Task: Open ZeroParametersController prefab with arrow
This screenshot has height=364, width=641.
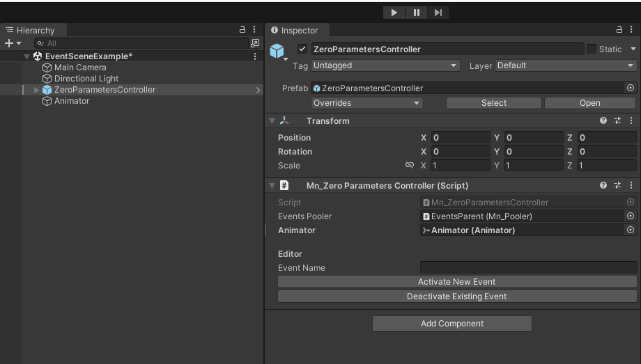Action: 258,90
